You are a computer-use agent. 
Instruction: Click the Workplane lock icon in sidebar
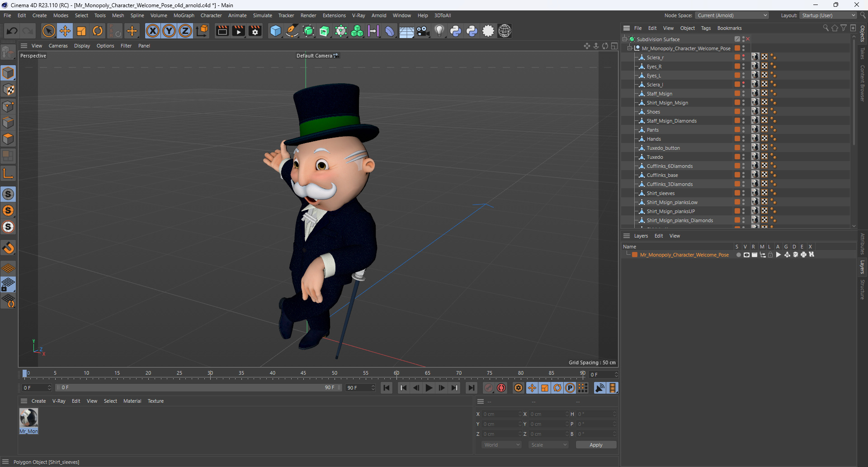(8, 285)
